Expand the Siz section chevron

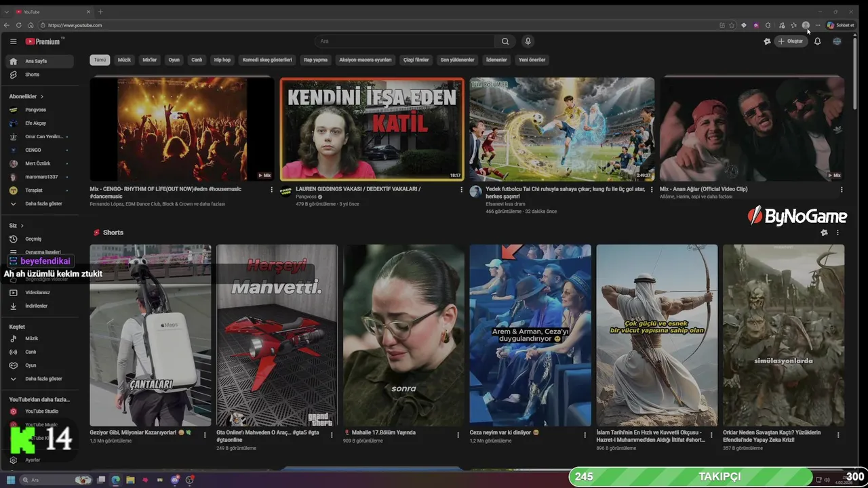pos(22,225)
